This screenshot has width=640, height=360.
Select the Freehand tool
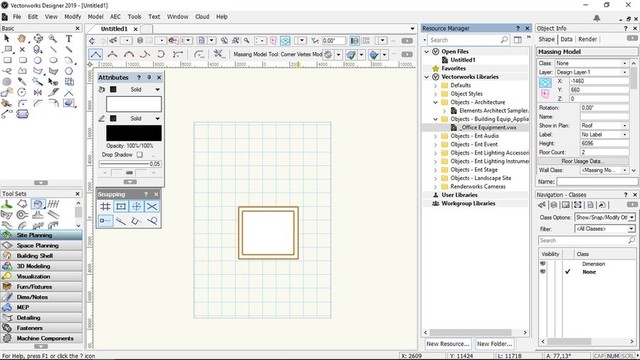pyautogui.click(x=7, y=71)
